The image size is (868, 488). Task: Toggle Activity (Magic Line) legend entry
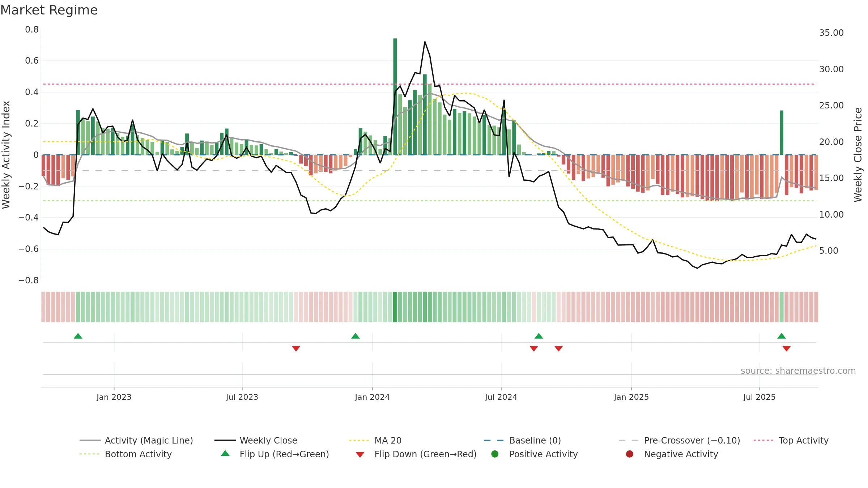tap(136, 440)
